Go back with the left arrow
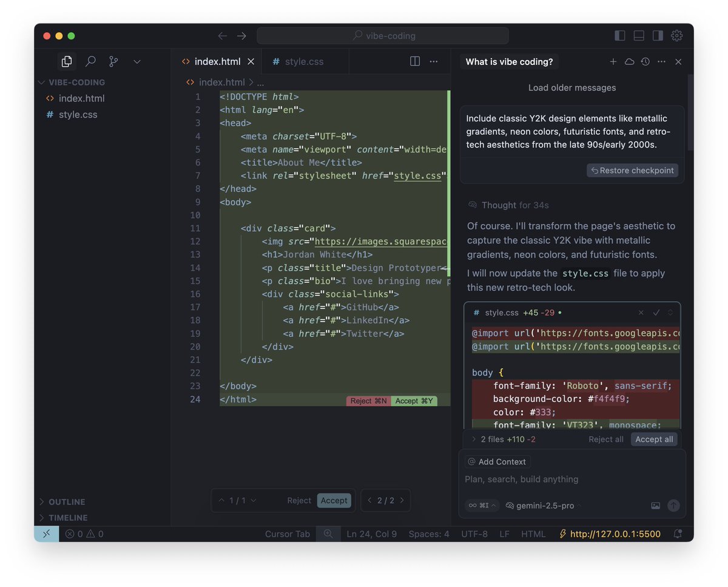Image resolution: width=728 pixels, height=587 pixels. [223, 36]
